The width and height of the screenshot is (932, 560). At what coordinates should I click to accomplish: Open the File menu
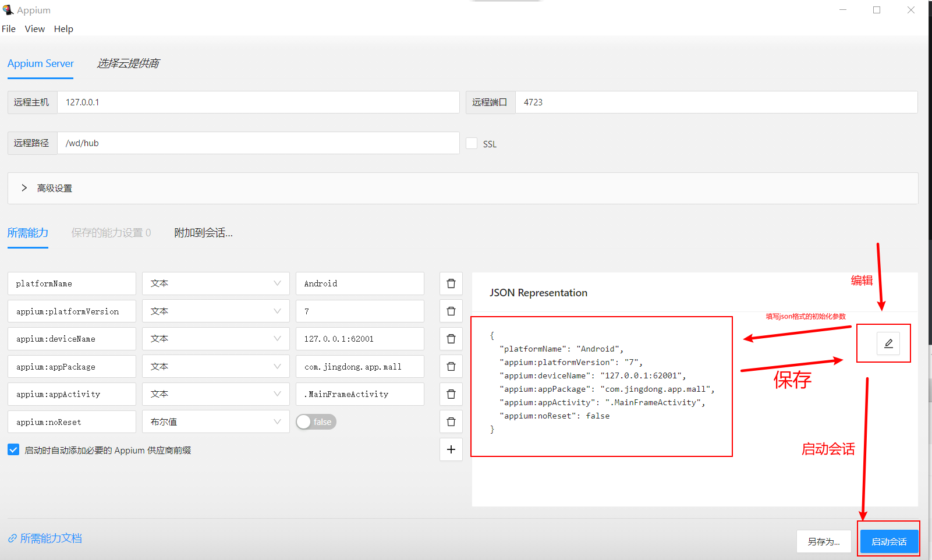(9, 29)
